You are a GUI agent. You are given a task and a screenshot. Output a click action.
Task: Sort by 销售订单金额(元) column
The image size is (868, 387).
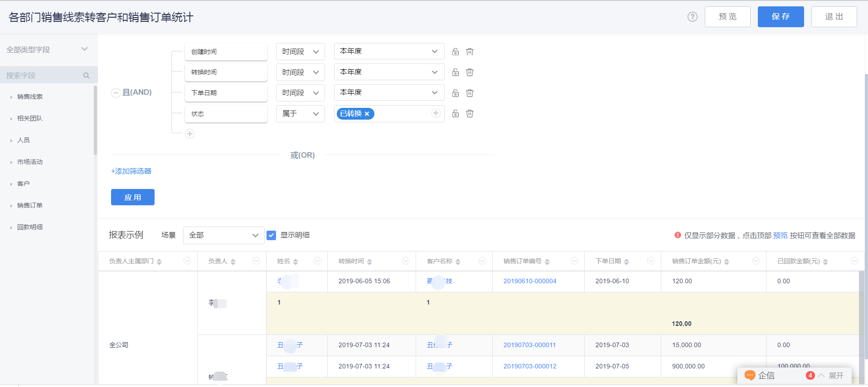pos(727,261)
